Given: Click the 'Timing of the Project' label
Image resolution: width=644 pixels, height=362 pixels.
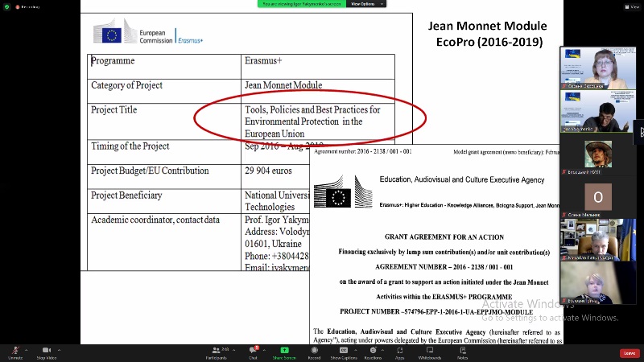Looking at the screenshot, I should point(130,146).
